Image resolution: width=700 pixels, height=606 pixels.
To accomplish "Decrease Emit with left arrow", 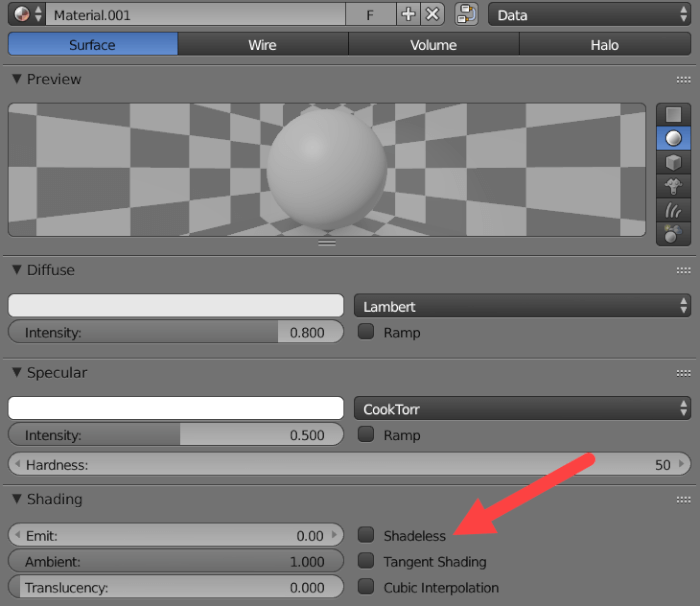I will 17,535.
